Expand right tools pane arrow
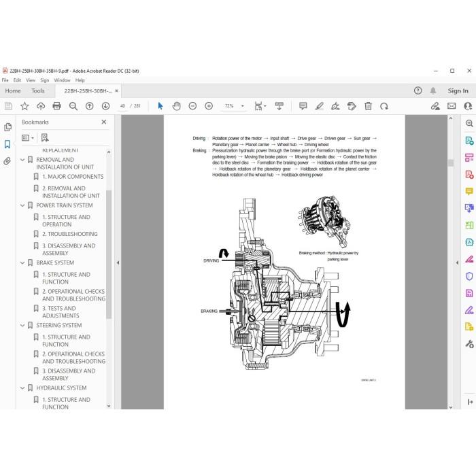 457,262
